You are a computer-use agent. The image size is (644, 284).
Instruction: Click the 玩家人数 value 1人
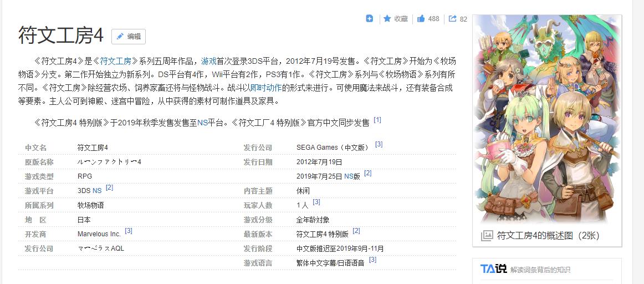[x=302, y=205]
